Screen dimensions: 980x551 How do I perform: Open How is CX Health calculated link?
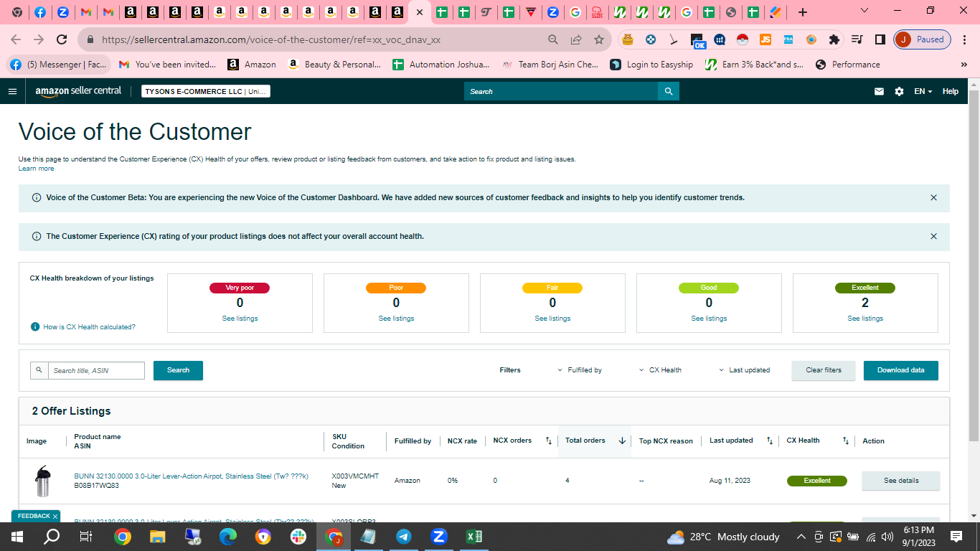pos(89,326)
